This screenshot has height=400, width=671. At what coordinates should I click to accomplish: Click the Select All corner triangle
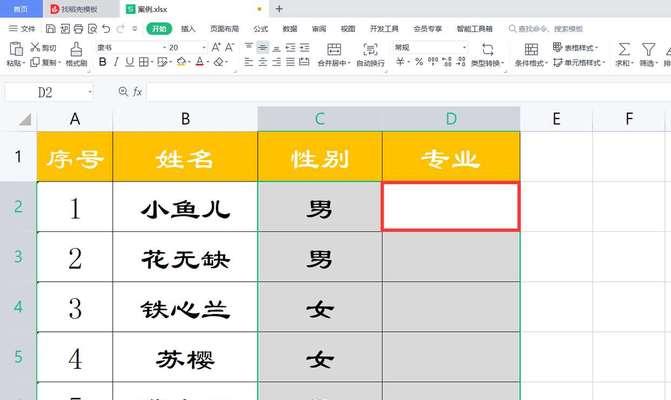(25, 119)
